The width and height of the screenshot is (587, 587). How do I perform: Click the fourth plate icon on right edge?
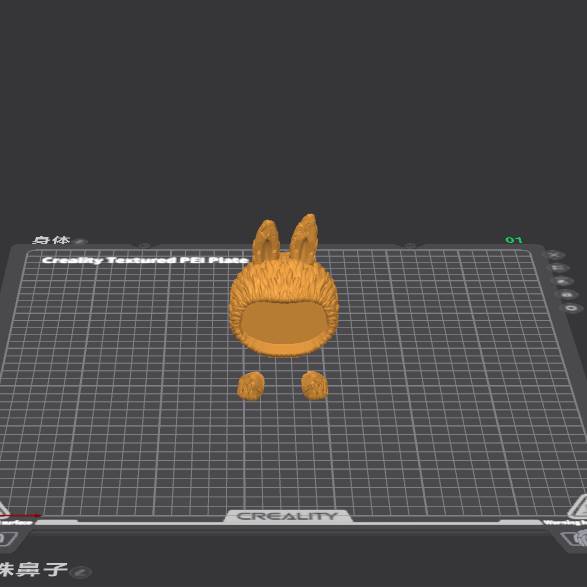pos(568,295)
